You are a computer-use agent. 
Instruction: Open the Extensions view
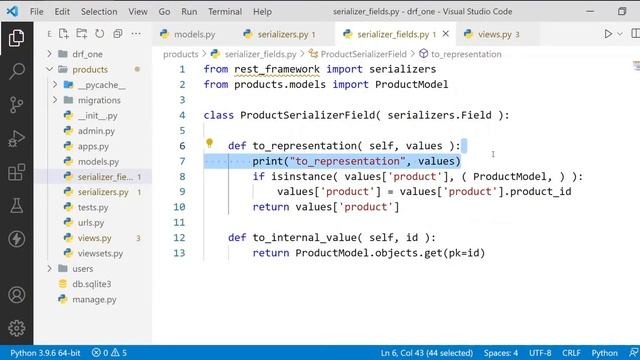pos(16,172)
